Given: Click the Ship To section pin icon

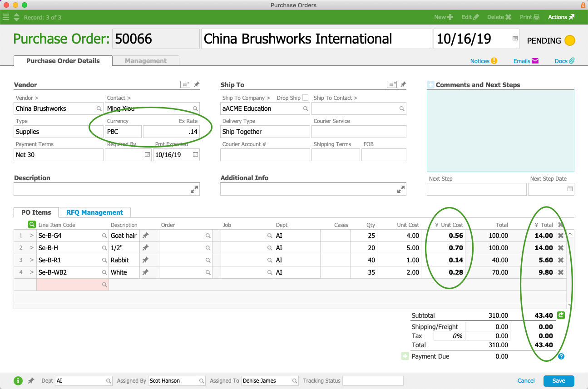Looking at the screenshot, I should pos(403,84).
